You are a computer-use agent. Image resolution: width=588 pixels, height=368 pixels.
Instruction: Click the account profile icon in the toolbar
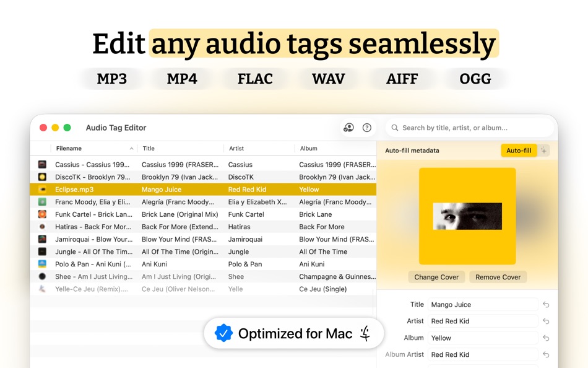(x=348, y=127)
